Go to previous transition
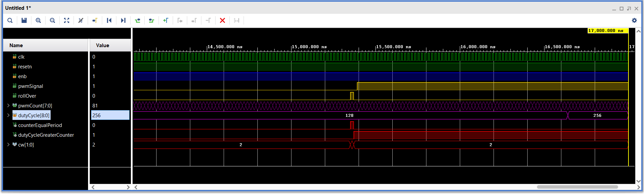The image size is (644, 194). click(137, 21)
